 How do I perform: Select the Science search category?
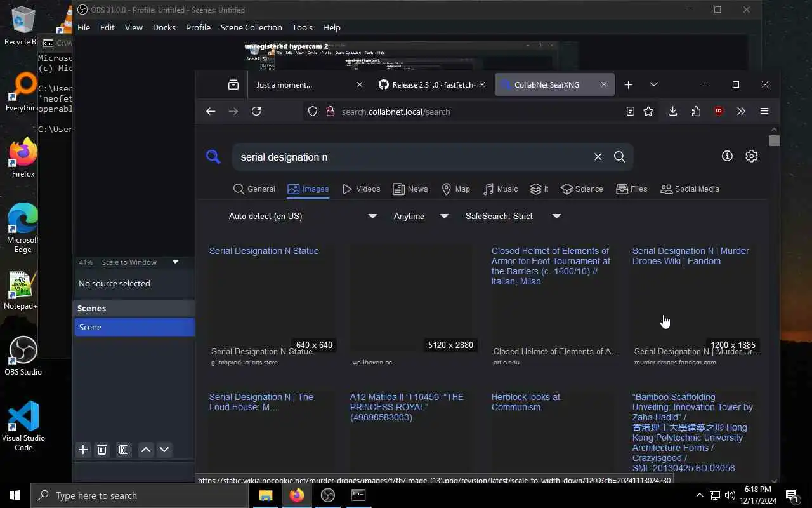click(582, 189)
